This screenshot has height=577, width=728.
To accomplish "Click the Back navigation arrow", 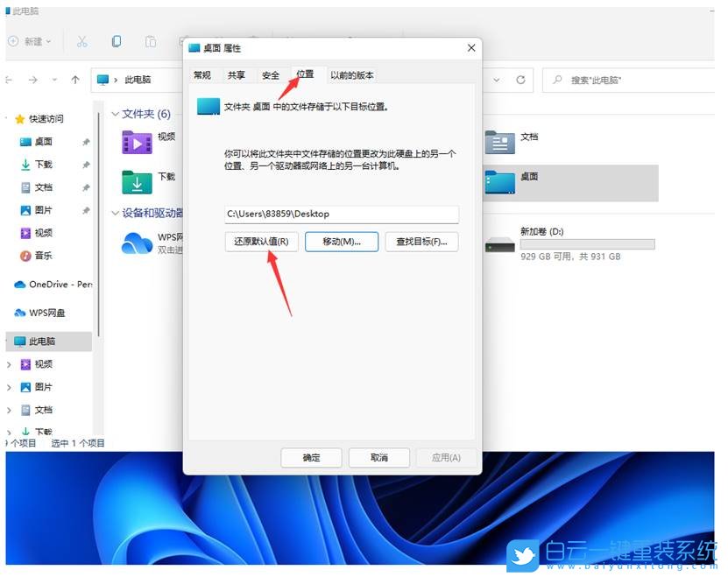I will [11, 80].
